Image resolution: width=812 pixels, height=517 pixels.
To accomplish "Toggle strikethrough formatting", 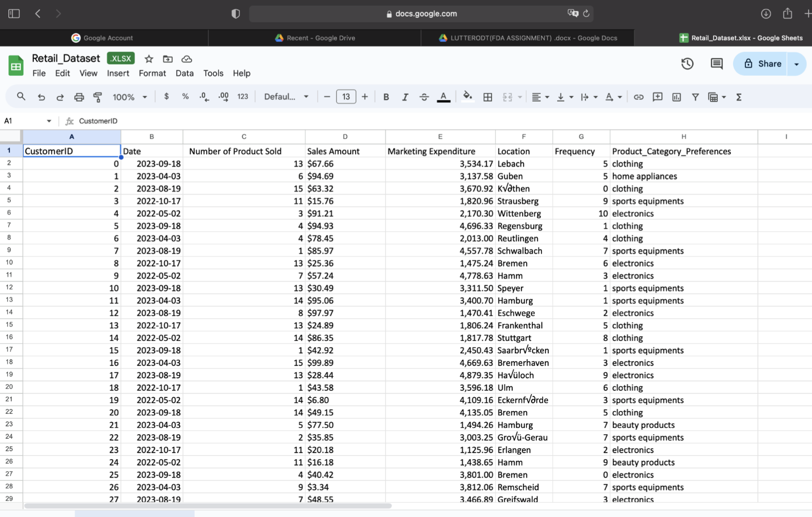I will (424, 97).
